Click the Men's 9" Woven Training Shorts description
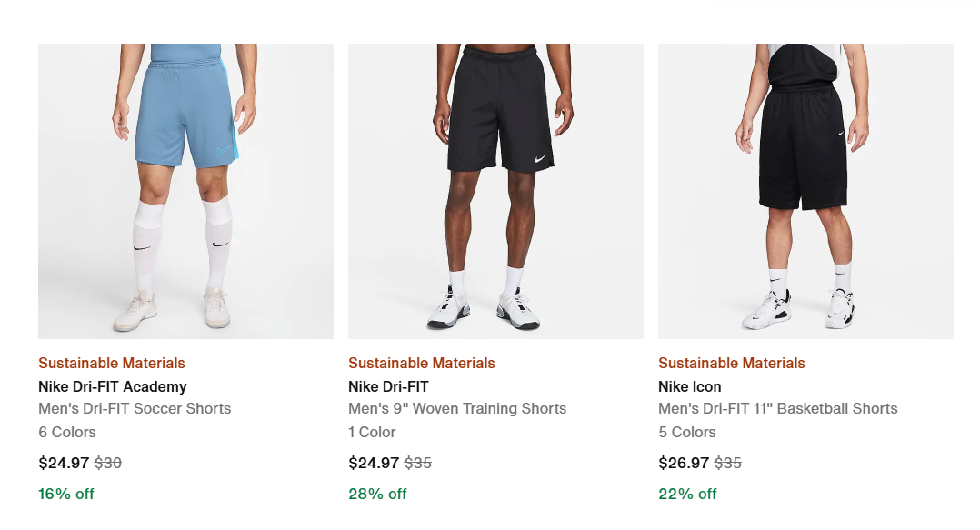The width and height of the screenshot is (980, 530). pyautogui.click(x=459, y=409)
